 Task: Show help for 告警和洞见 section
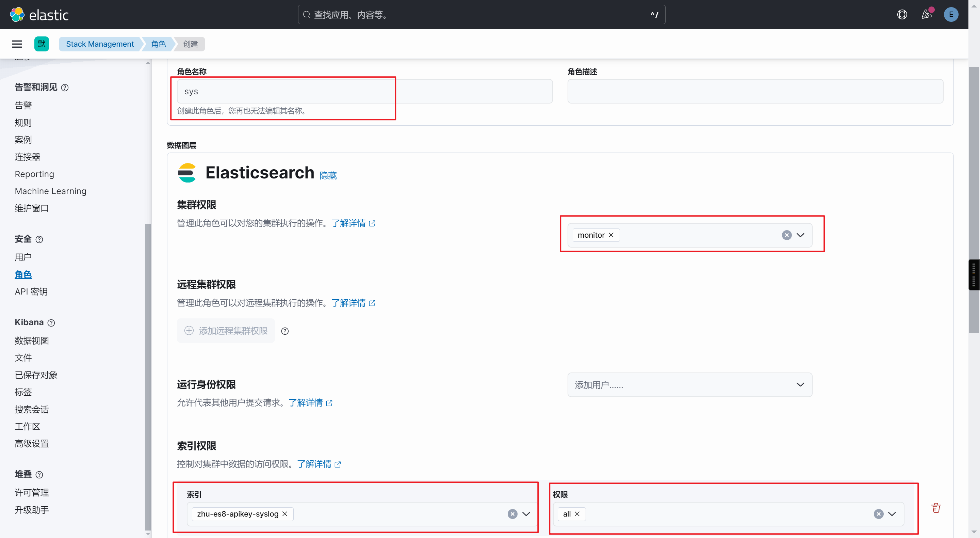(x=65, y=88)
